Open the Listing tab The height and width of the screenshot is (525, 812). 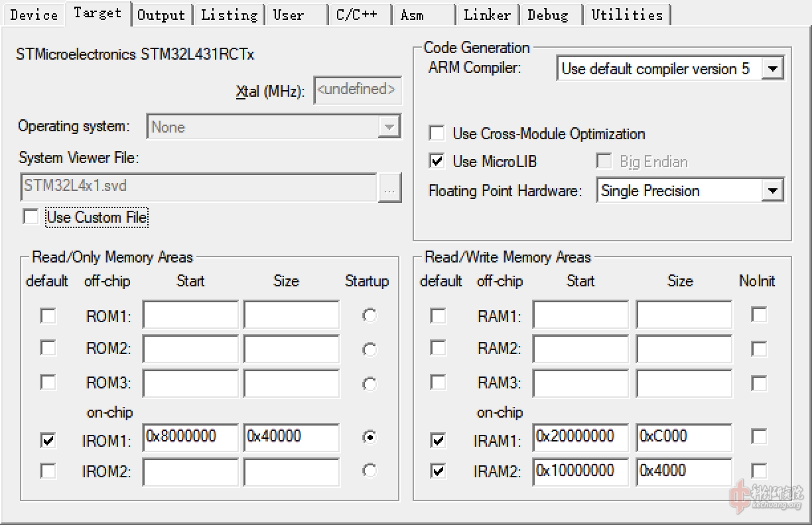coord(229,15)
